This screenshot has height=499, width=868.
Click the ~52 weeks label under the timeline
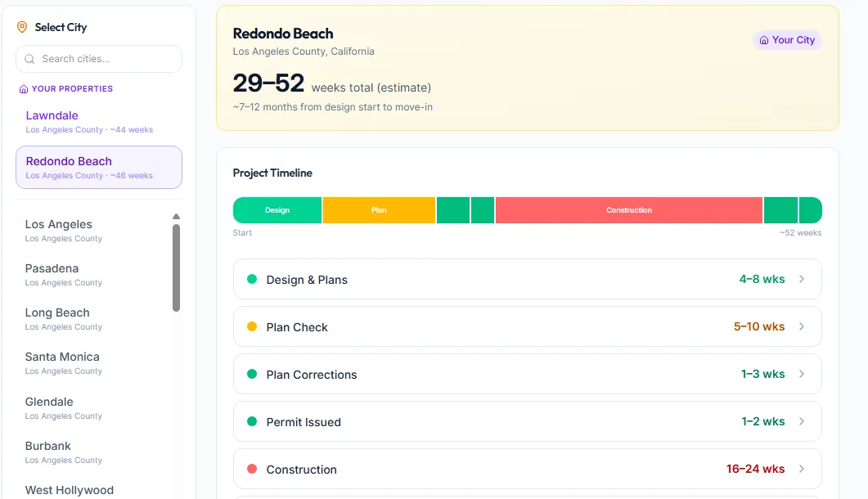tap(800, 232)
